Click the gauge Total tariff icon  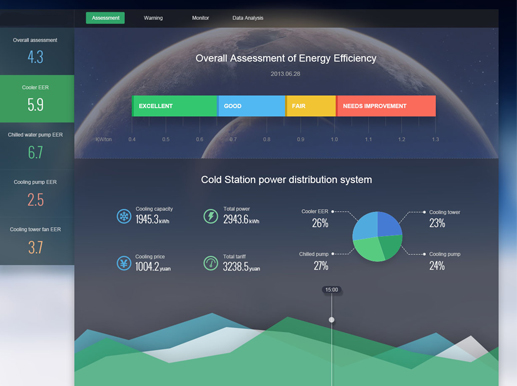point(211,263)
